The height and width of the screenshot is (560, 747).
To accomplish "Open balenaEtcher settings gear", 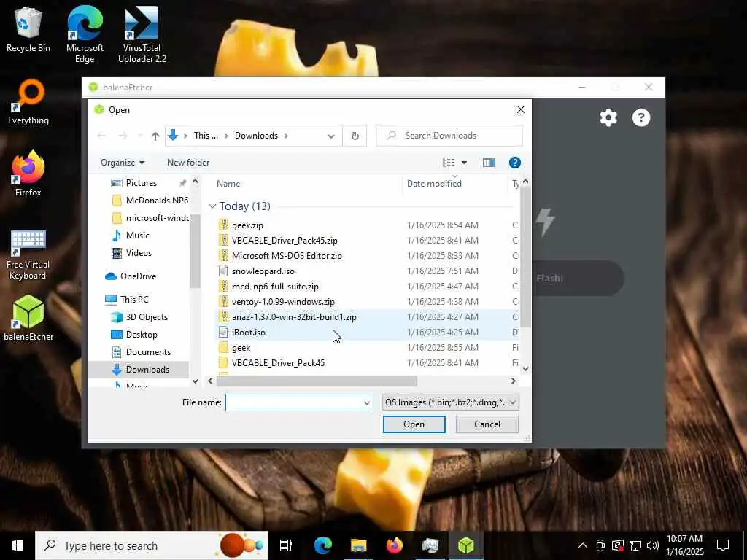I will coord(608,117).
